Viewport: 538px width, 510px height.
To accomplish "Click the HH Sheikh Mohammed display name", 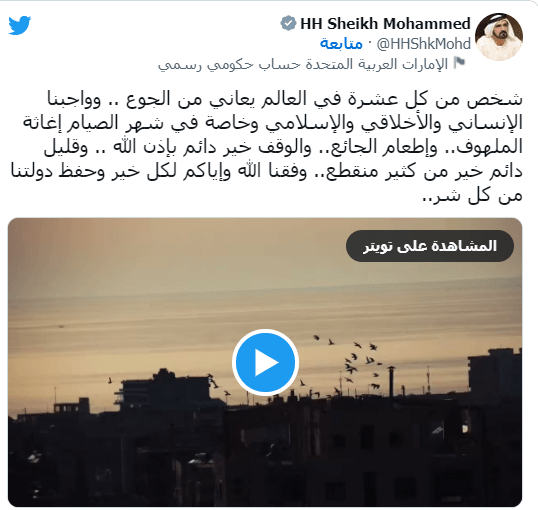I will click(x=385, y=24).
